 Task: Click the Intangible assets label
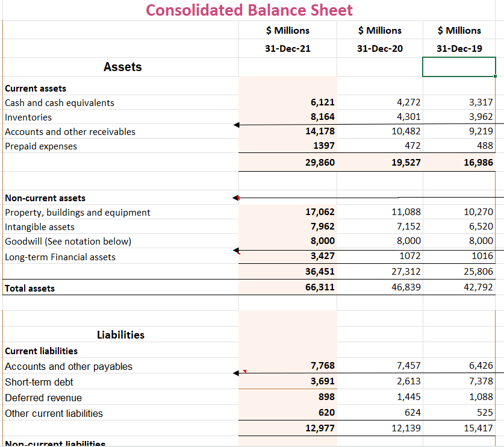[x=40, y=227]
